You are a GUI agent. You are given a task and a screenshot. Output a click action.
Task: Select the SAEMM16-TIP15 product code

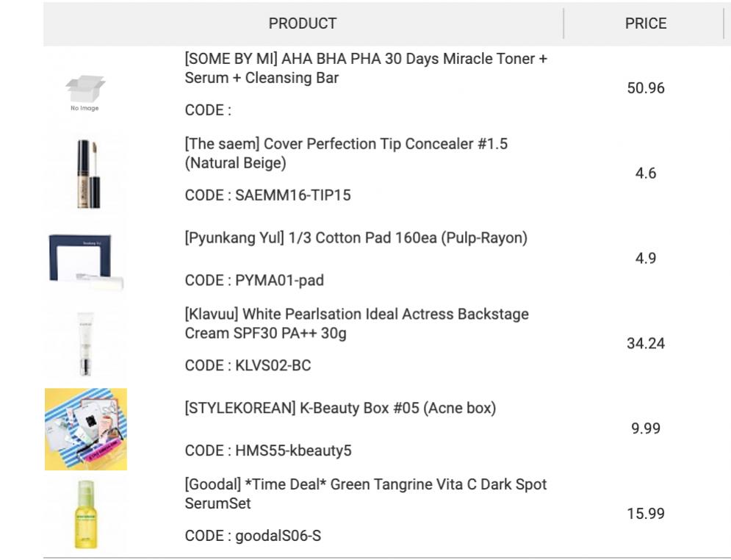tap(293, 195)
